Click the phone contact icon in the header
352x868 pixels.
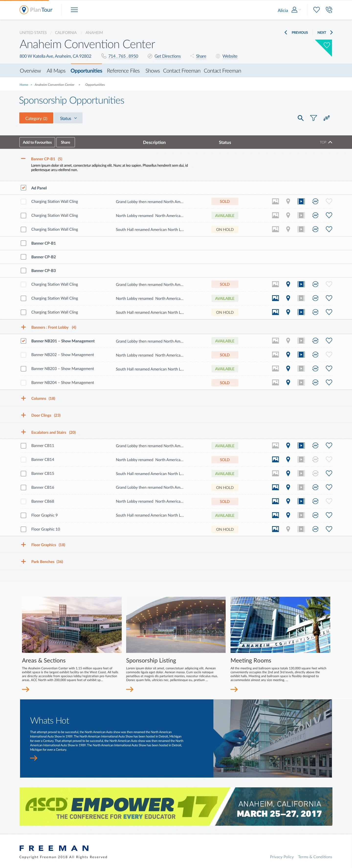(x=329, y=10)
